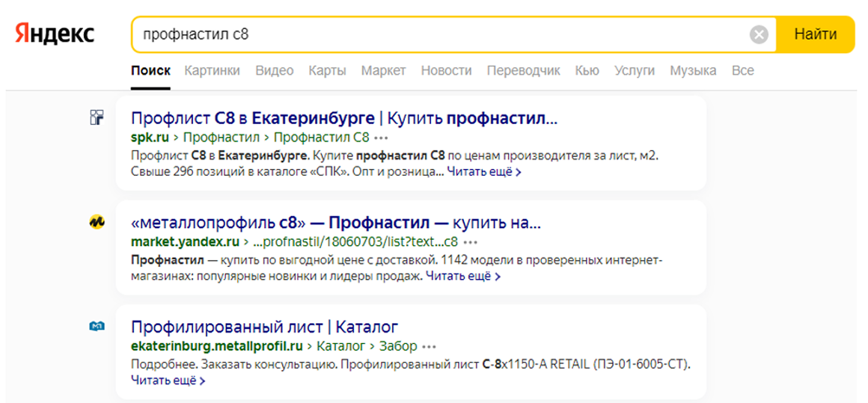868x403 pixels.
Task: Open the Все services tab
Action: pos(742,71)
